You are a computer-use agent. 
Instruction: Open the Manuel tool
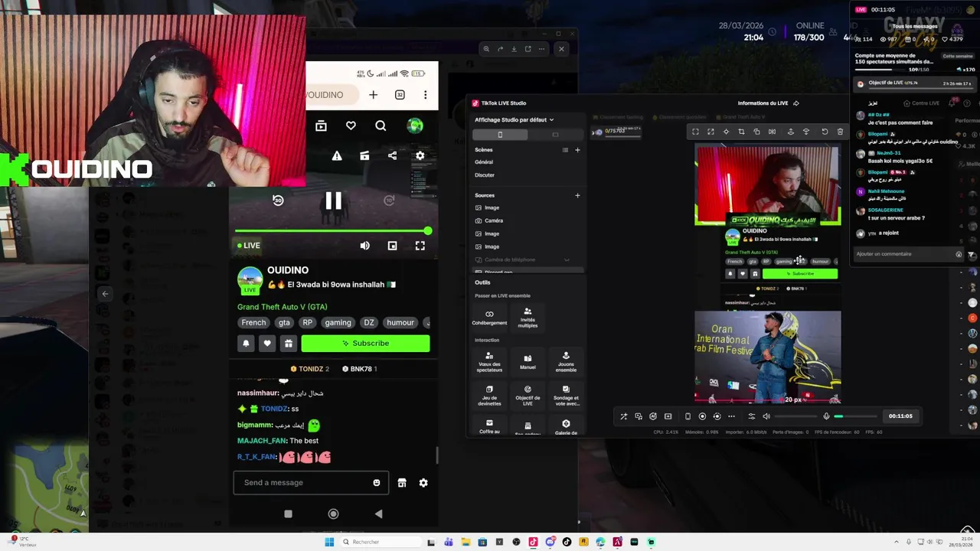pos(528,362)
